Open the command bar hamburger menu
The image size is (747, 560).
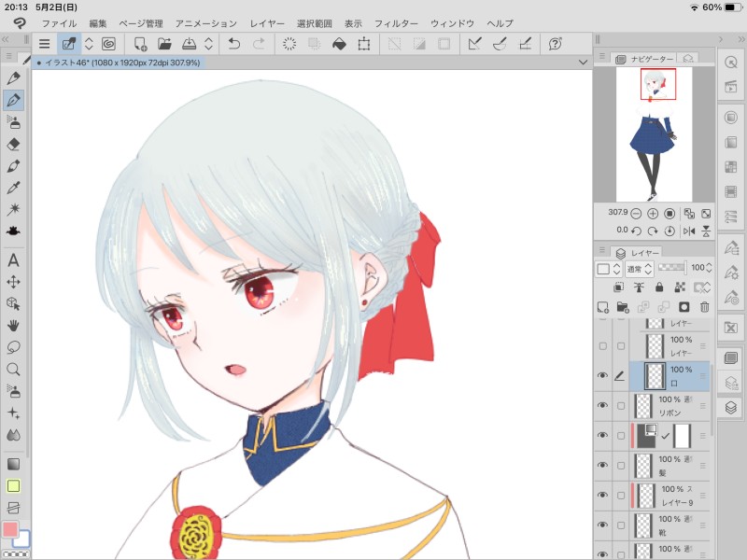[44, 44]
